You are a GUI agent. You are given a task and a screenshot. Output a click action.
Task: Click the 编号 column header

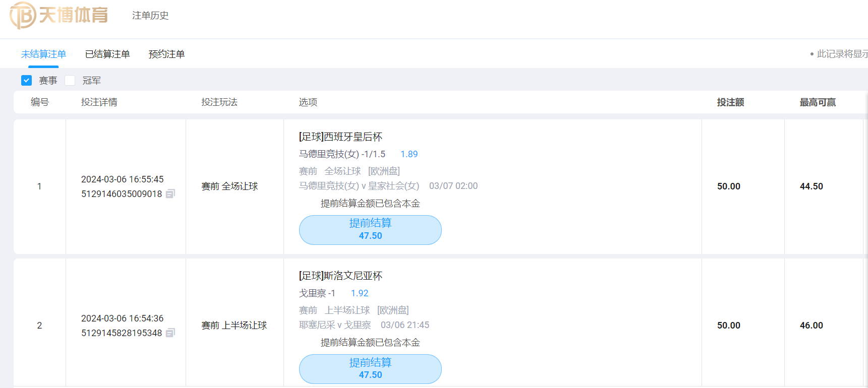click(40, 102)
